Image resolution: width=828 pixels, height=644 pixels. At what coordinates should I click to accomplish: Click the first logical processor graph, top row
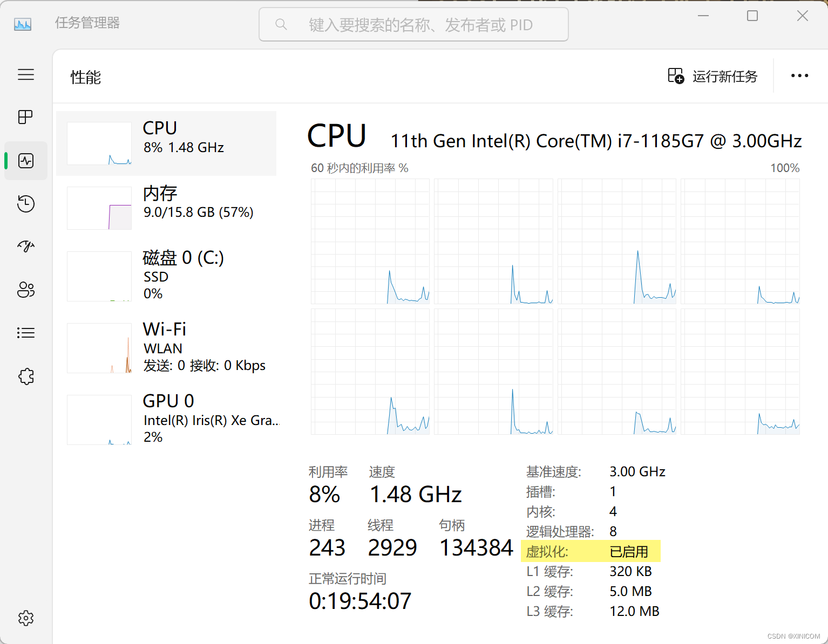coord(370,242)
